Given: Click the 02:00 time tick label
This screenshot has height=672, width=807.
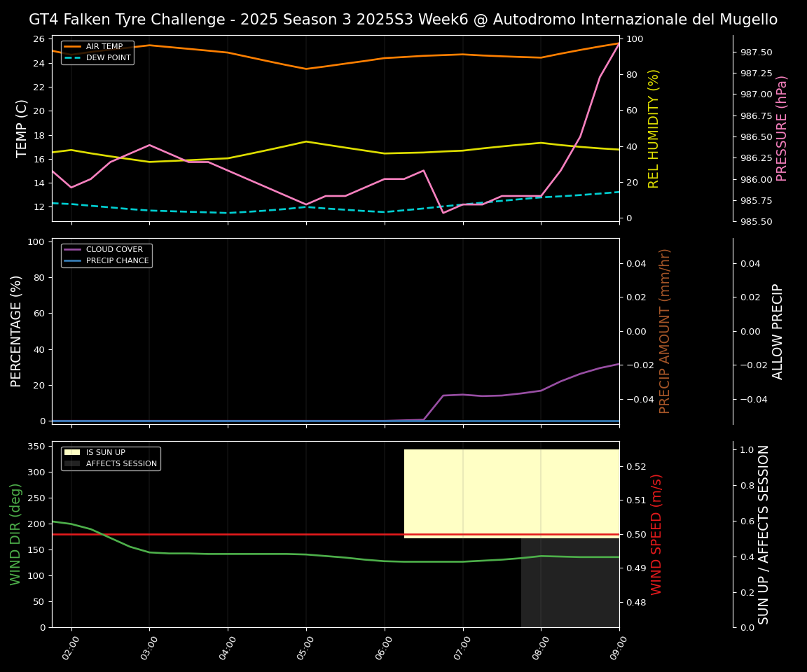Looking at the screenshot, I should 71,647.
